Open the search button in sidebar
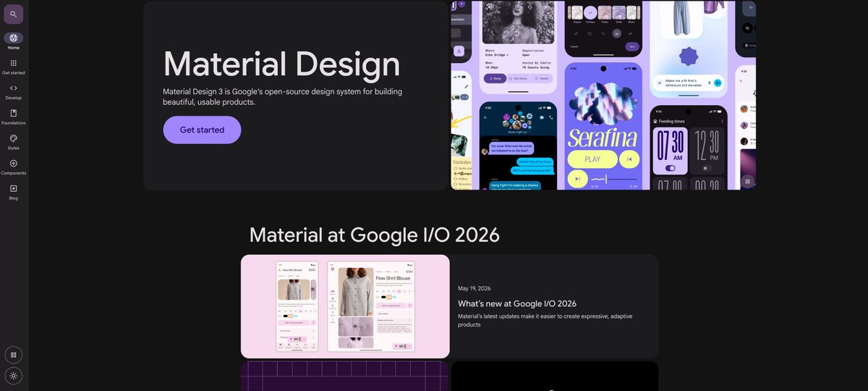Image resolution: width=868 pixels, height=391 pixels. click(x=13, y=14)
